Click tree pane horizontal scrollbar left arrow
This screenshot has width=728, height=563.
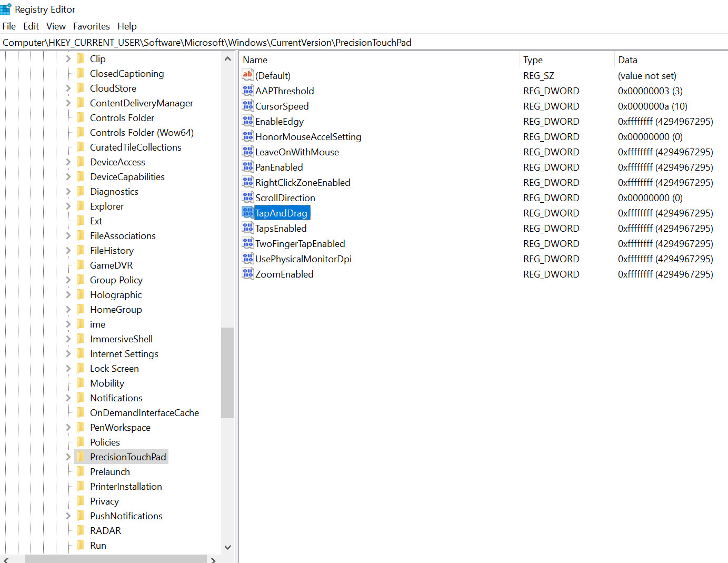pyautogui.click(x=6, y=559)
